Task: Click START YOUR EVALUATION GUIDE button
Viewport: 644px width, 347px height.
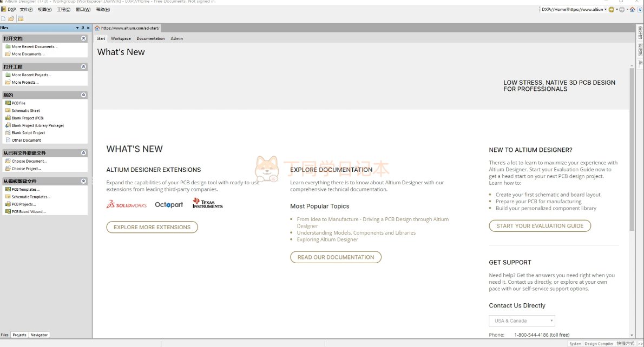Action: [x=540, y=225]
